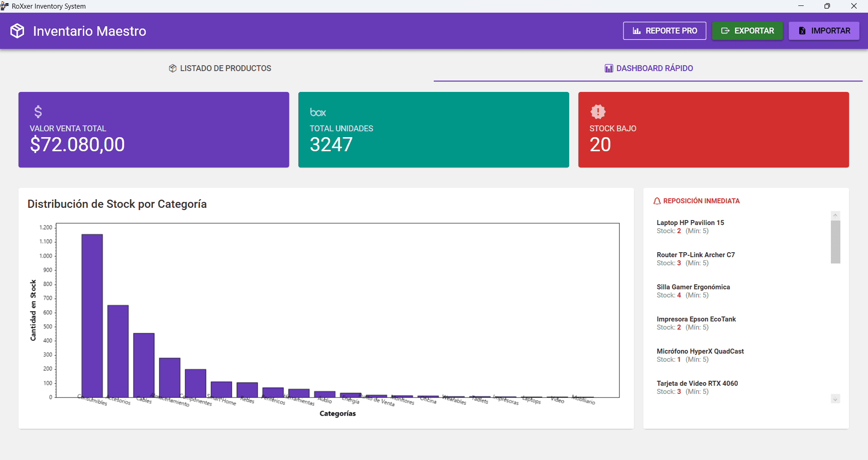Click the Redes bar in chart
The width and height of the screenshot is (868, 460).
tap(247, 390)
